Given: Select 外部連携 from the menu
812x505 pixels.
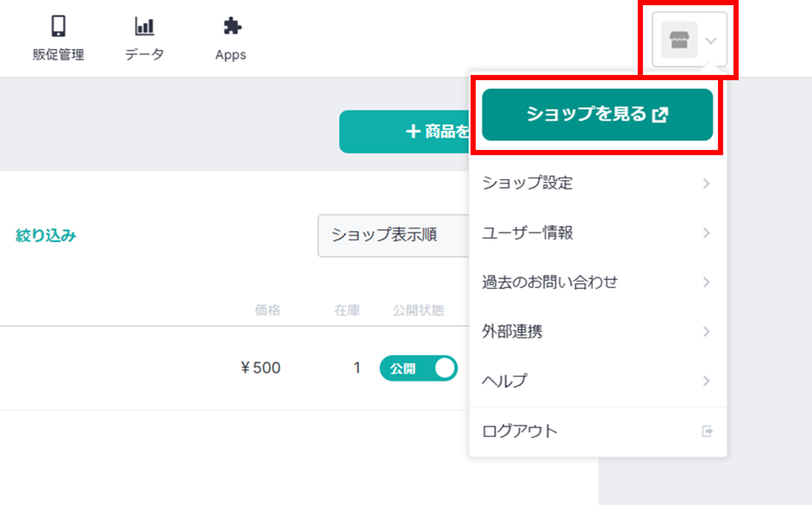Looking at the screenshot, I should point(512,332).
